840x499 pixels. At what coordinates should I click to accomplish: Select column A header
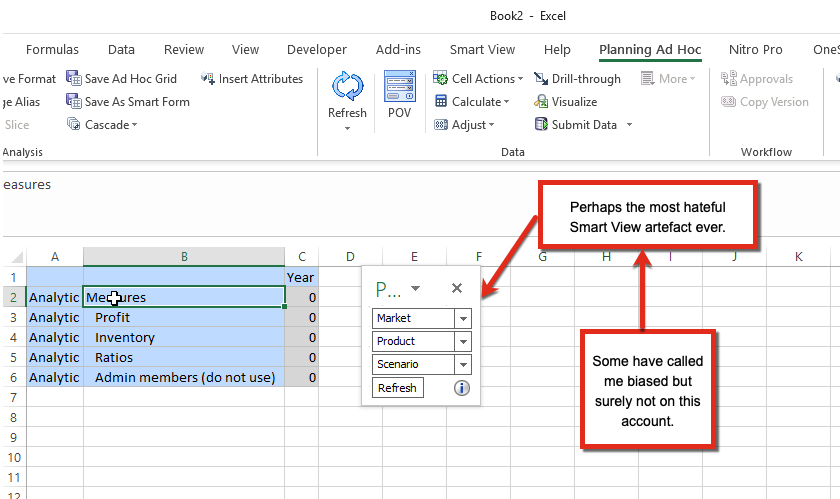(x=55, y=257)
